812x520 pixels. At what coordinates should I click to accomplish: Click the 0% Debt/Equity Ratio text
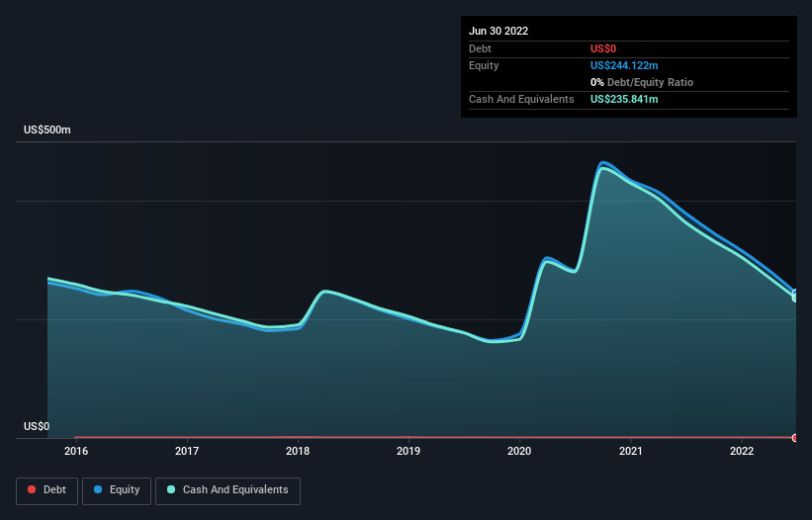pos(642,82)
